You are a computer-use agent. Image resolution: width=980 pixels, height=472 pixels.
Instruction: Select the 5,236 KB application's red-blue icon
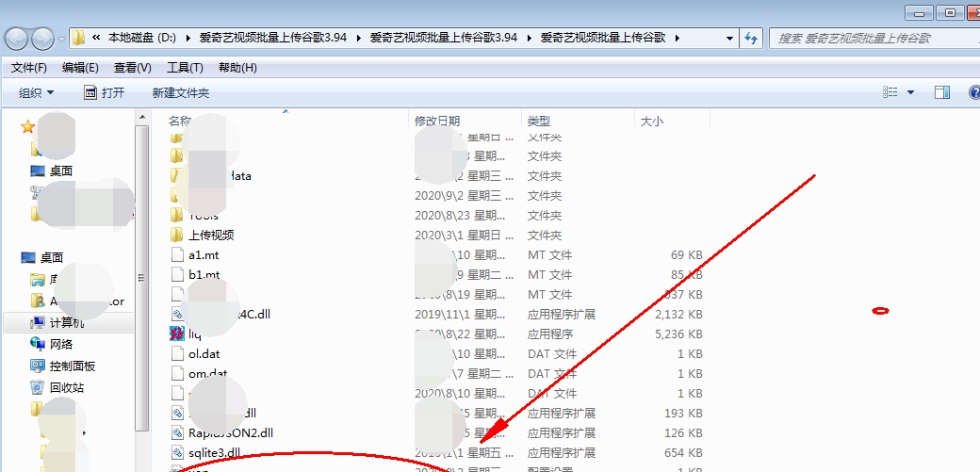177,334
